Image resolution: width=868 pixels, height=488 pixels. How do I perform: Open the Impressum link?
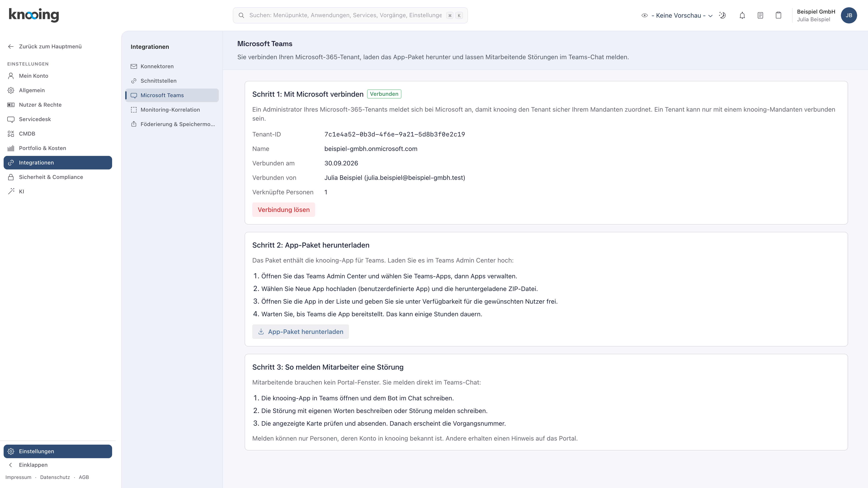[x=18, y=477]
